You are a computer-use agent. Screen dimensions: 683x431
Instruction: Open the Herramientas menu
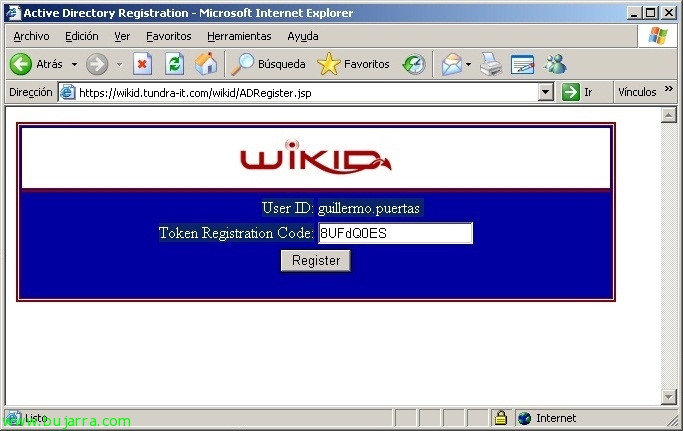pyautogui.click(x=239, y=36)
